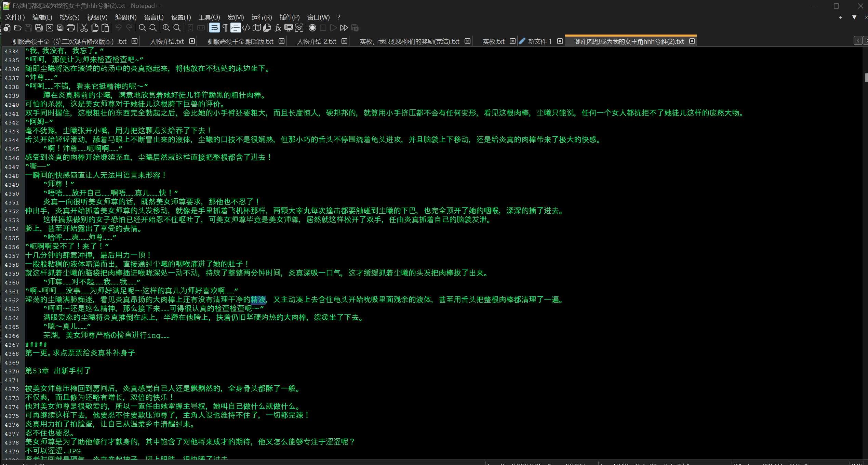Toggle the Indent Guide button
This screenshot has width=868, height=465.
click(x=236, y=28)
